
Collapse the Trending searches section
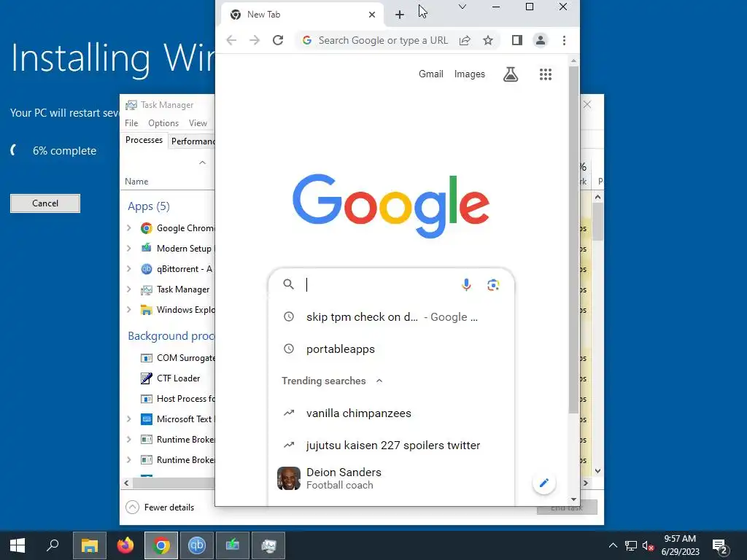(379, 381)
